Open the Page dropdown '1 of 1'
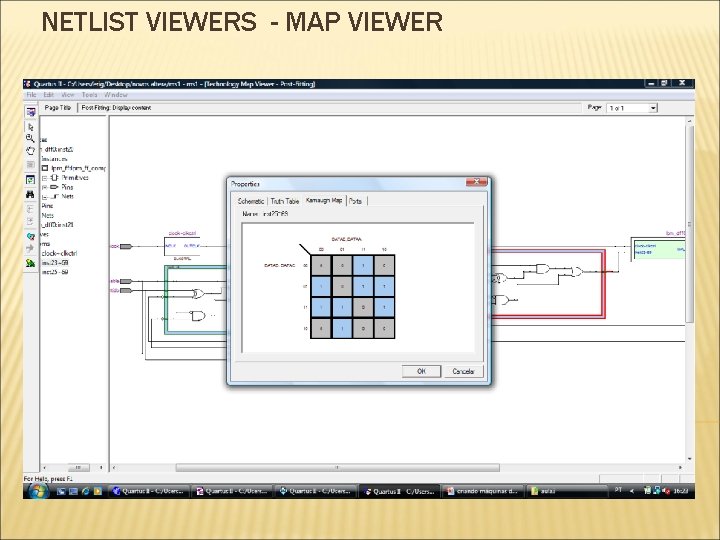This screenshot has height=540, width=720. tap(632, 108)
